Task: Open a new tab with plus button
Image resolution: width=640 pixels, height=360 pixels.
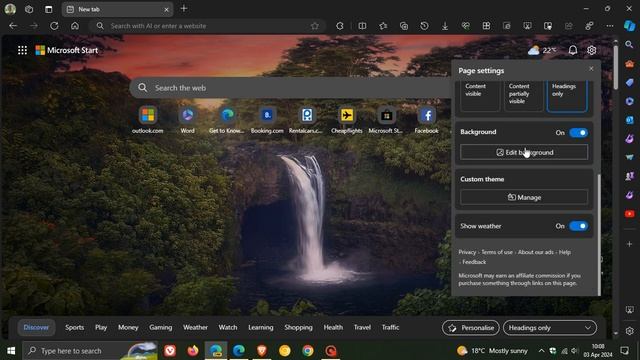Action: tap(184, 9)
